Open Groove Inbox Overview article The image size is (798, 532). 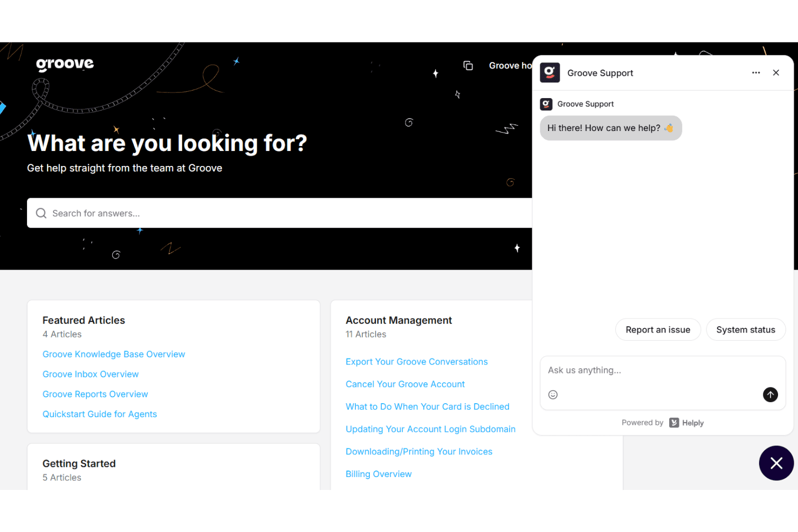[x=91, y=374]
